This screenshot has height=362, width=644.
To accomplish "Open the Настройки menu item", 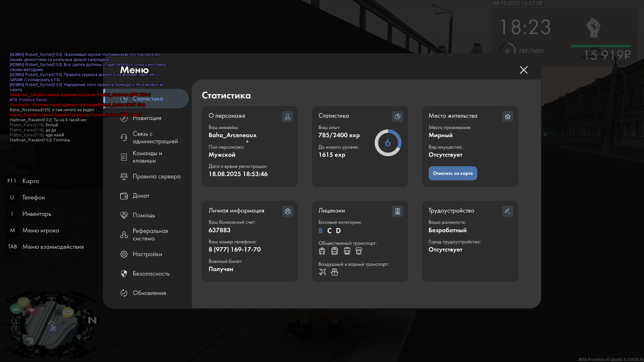I will coord(147,254).
